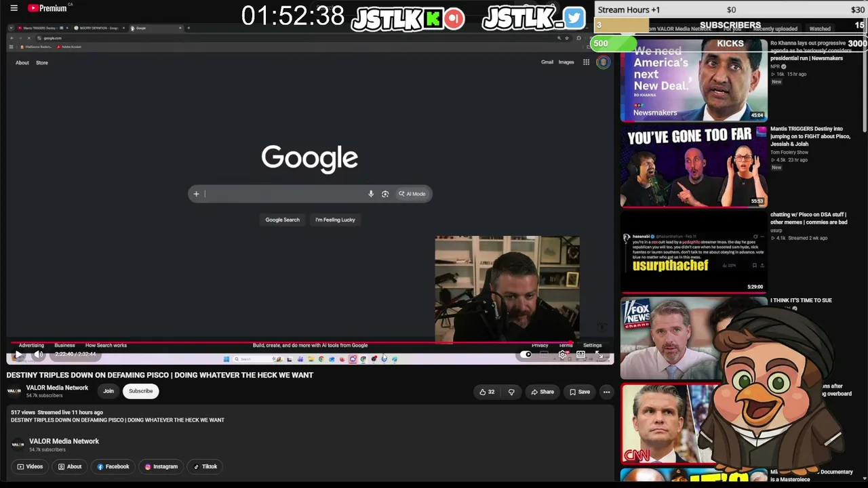
Task: Subscribe to VALOR Media Network
Action: (141, 391)
